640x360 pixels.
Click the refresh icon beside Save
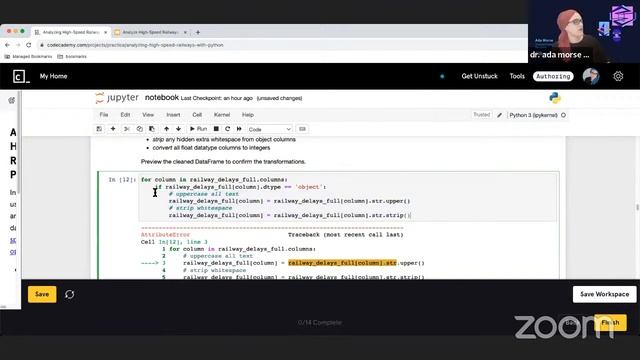click(x=69, y=294)
